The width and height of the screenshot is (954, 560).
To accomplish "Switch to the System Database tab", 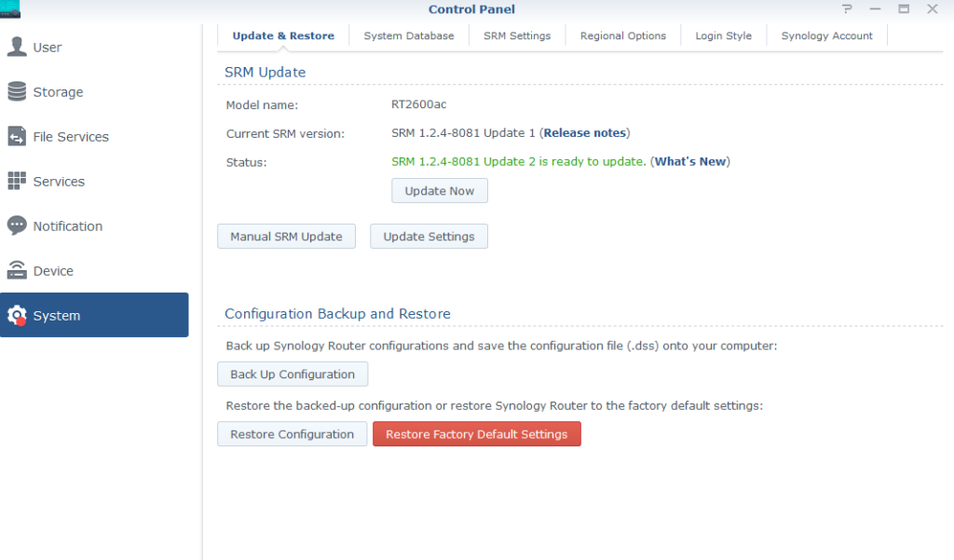I will click(409, 35).
